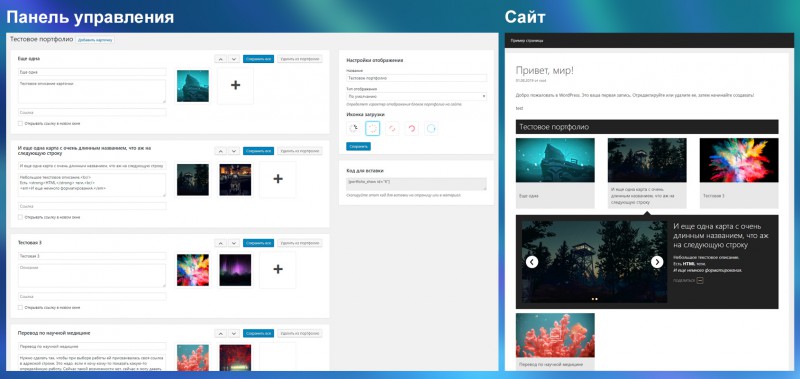The height and width of the screenshot is (379, 800).
Task: Click 'Добавить карточку' button
Action: 95,39
